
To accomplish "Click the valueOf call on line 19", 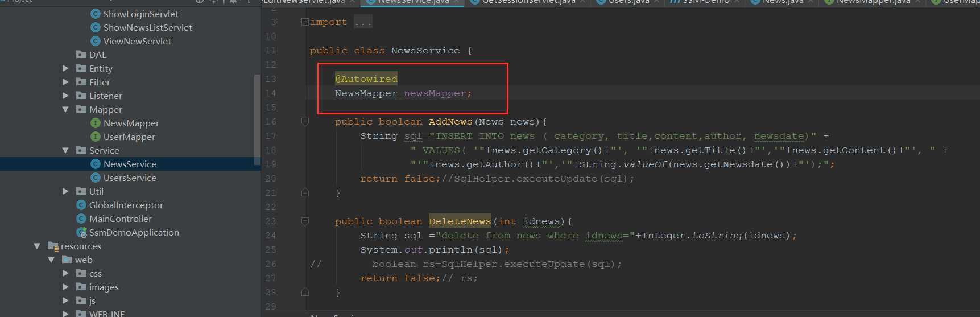I will click(645, 164).
